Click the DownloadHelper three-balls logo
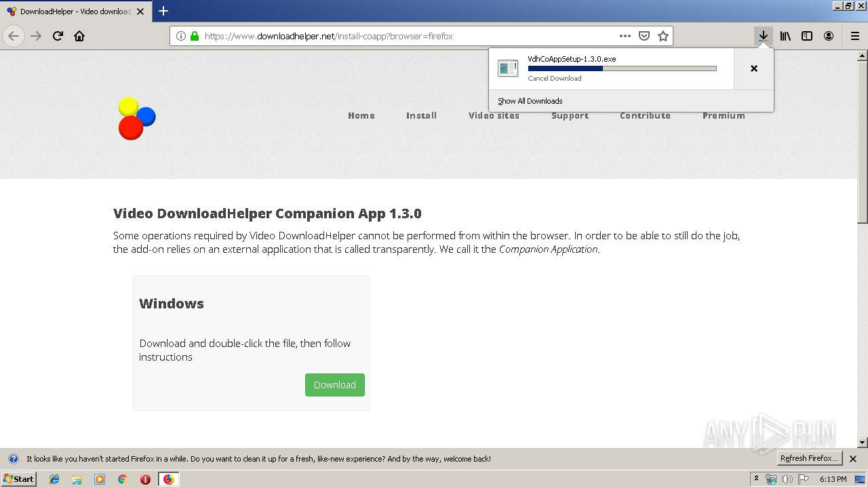The width and height of the screenshot is (868, 488). [137, 119]
